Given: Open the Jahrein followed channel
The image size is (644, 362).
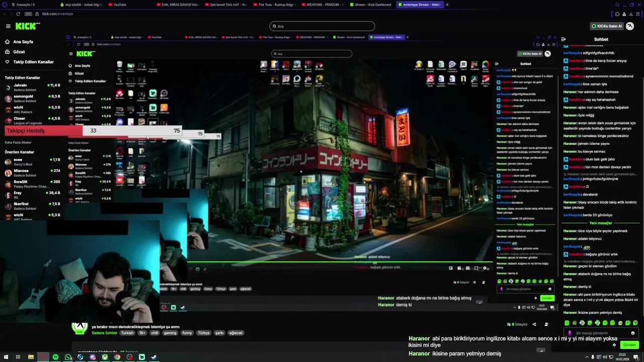Looking at the screenshot, I should coord(32,87).
